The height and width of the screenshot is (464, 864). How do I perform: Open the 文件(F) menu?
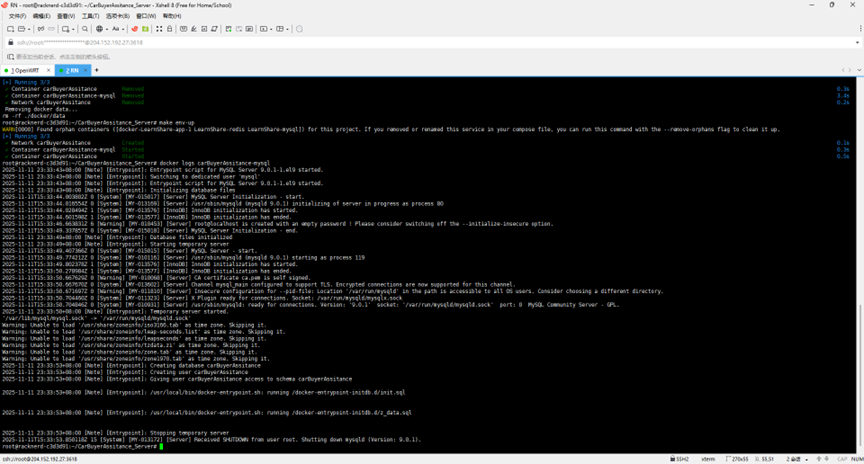17,16
